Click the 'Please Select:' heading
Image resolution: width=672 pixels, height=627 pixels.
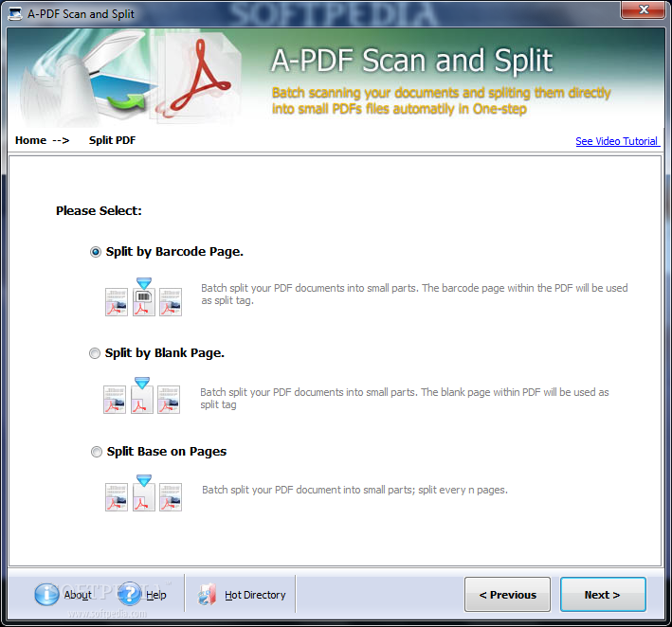[99, 210]
